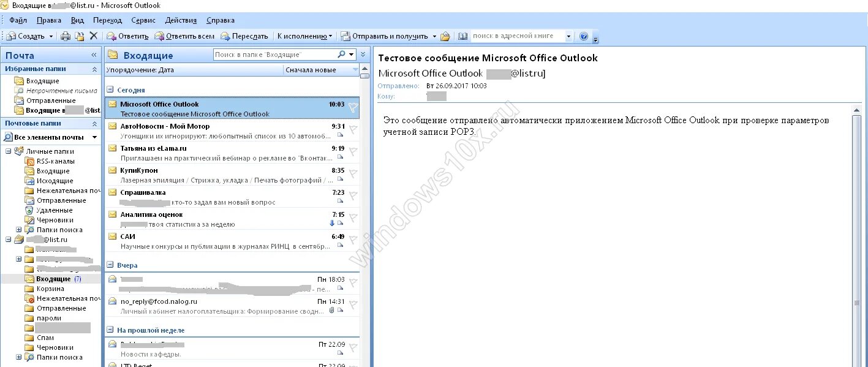Expand the address book search dropdown

coord(568,36)
